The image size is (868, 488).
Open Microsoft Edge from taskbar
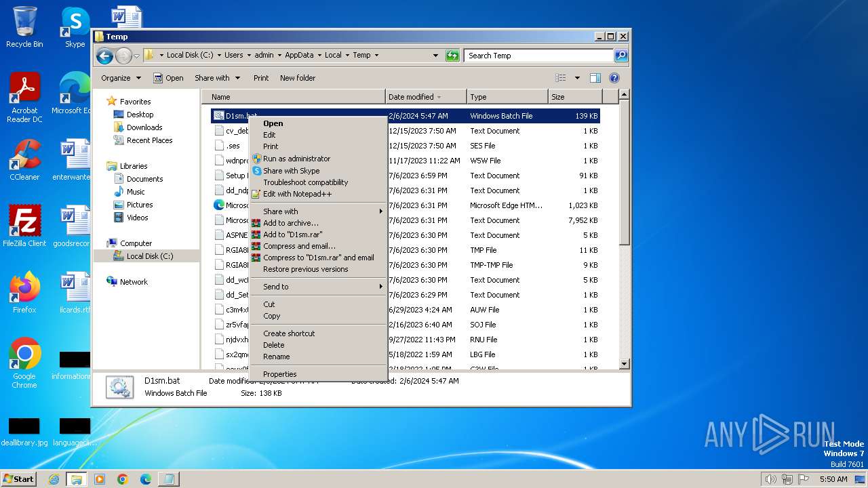point(146,479)
